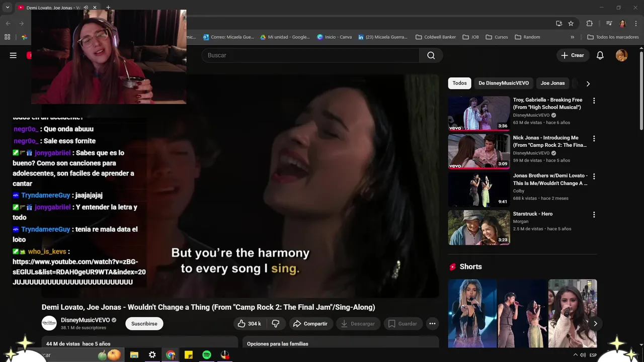Open Chrome apps grid shortcut
Viewport: 644px width, 362px height.
click(x=7, y=37)
